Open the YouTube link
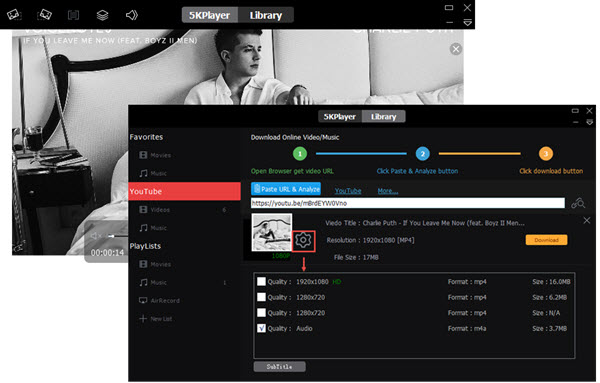Image resolution: width=600 pixels, height=383 pixels. click(x=348, y=191)
